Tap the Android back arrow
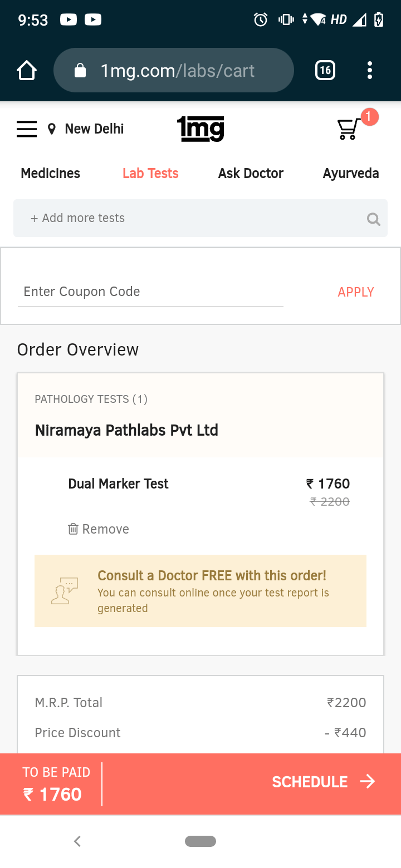 tap(77, 841)
